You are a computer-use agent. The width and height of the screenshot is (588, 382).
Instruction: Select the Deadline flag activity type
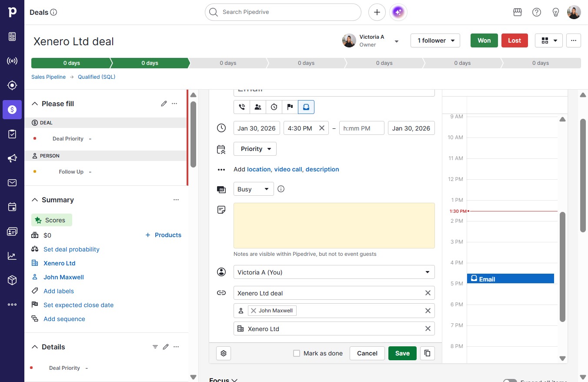pos(290,107)
